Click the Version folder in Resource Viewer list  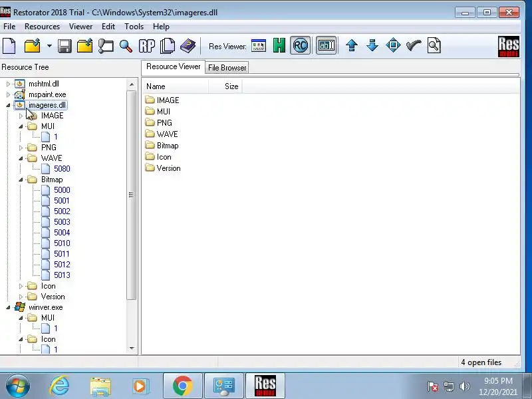[x=163, y=168]
